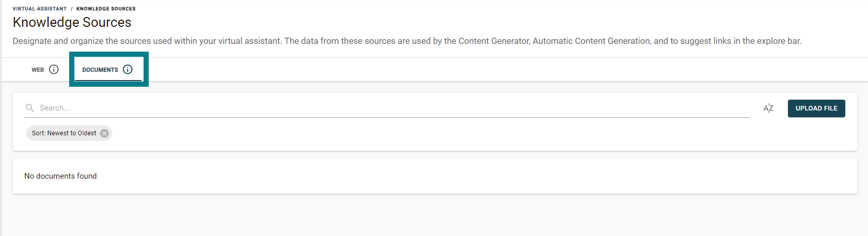The height and width of the screenshot is (236, 868).
Task: Click the blank tab bar area right of Documents
Action: tap(465, 70)
